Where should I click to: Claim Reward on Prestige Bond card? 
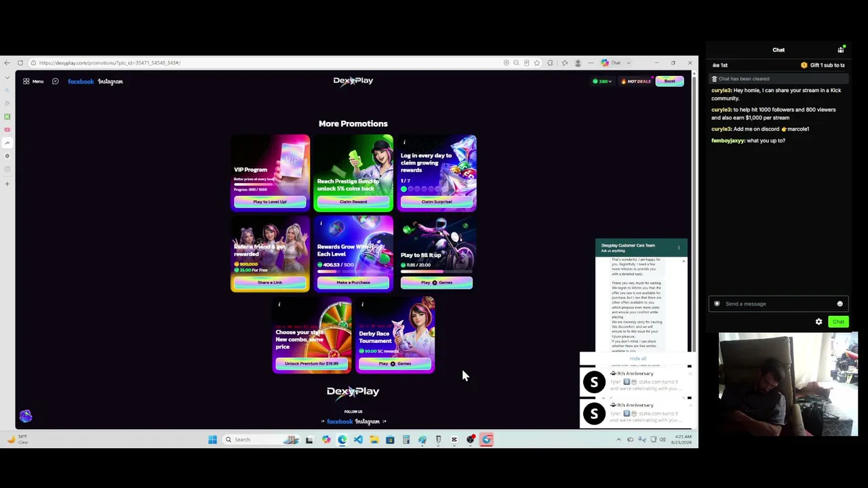pos(353,202)
